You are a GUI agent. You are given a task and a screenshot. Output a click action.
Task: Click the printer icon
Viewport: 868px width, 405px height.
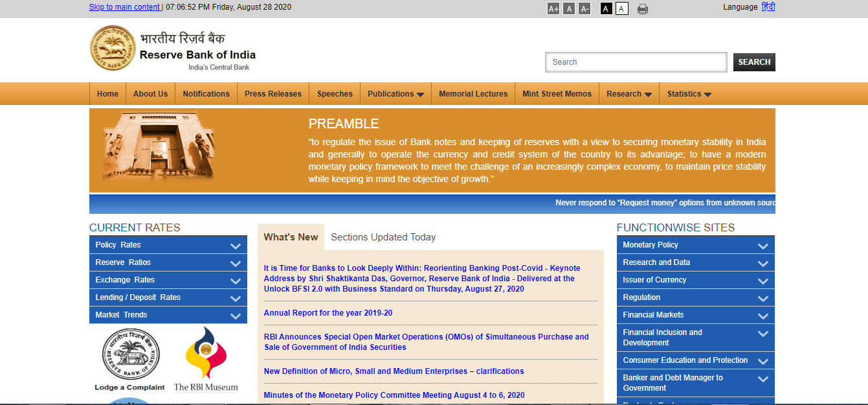pos(643,9)
